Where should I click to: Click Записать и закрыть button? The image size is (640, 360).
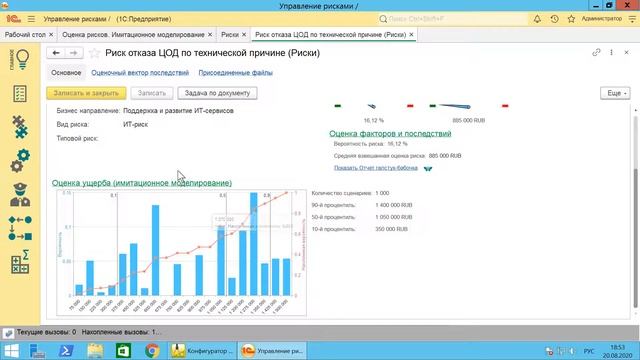[86, 93]
